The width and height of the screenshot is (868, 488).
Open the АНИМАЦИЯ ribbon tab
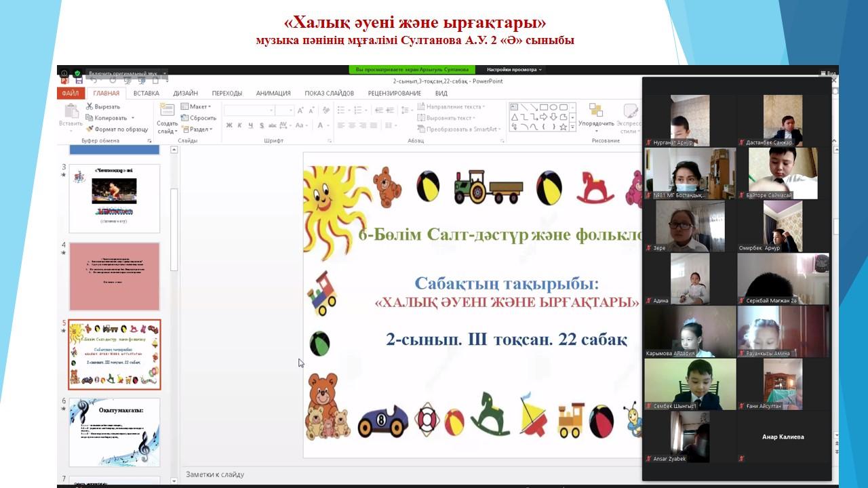click(273, 94)
